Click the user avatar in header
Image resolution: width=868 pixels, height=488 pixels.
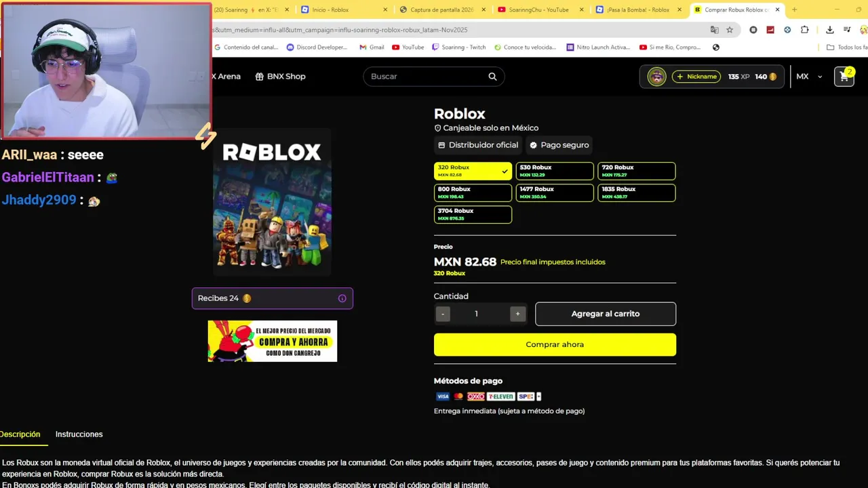click(656, 77)
